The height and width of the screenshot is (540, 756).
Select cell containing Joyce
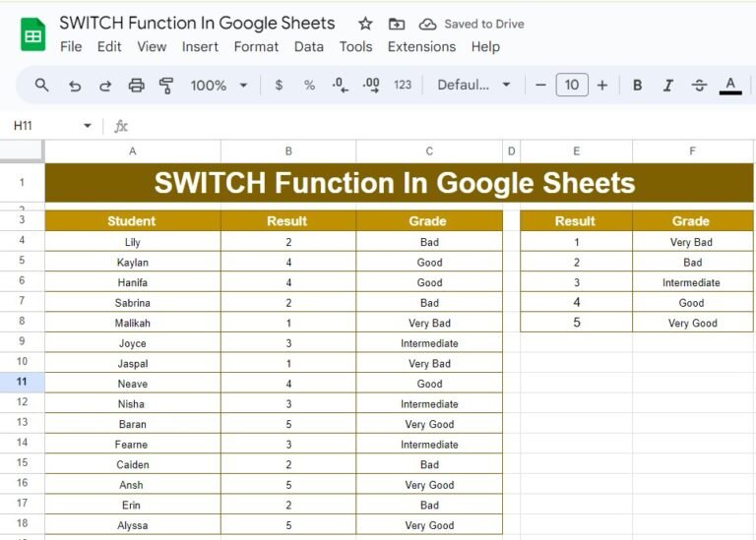133,343
